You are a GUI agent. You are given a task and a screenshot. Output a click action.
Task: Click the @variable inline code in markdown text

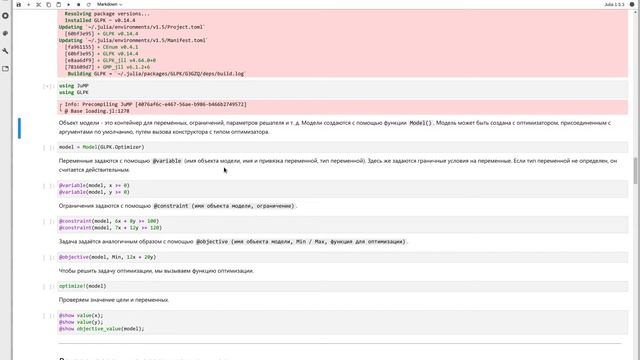click(167, 161)
